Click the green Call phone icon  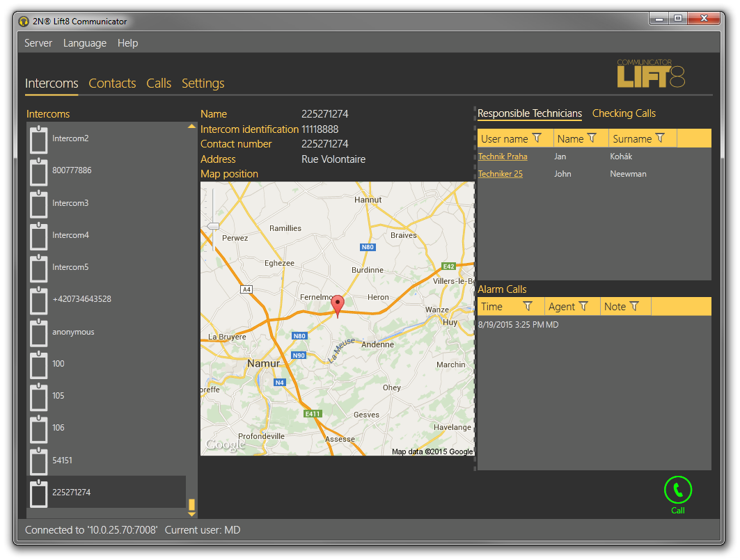(677, 490)
